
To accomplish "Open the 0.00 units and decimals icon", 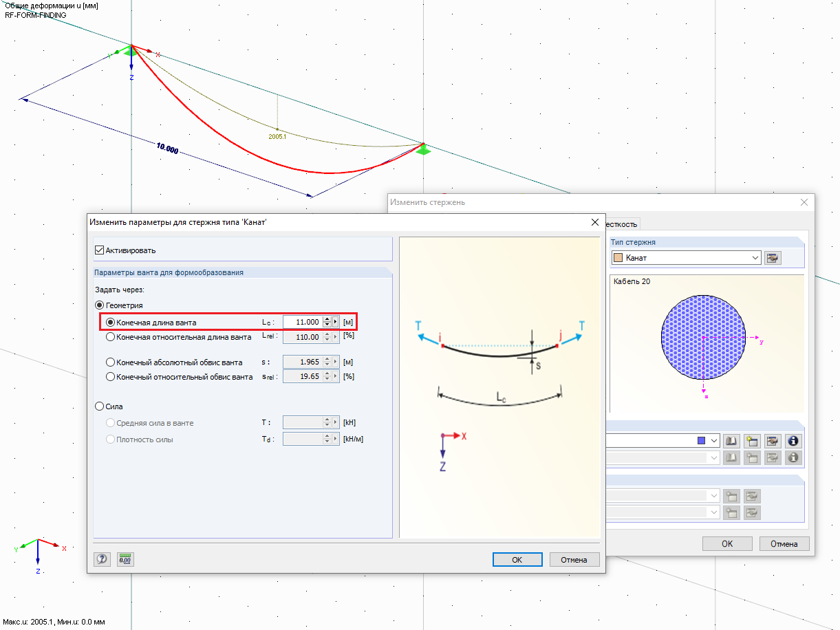I will (x=125, y=559).
